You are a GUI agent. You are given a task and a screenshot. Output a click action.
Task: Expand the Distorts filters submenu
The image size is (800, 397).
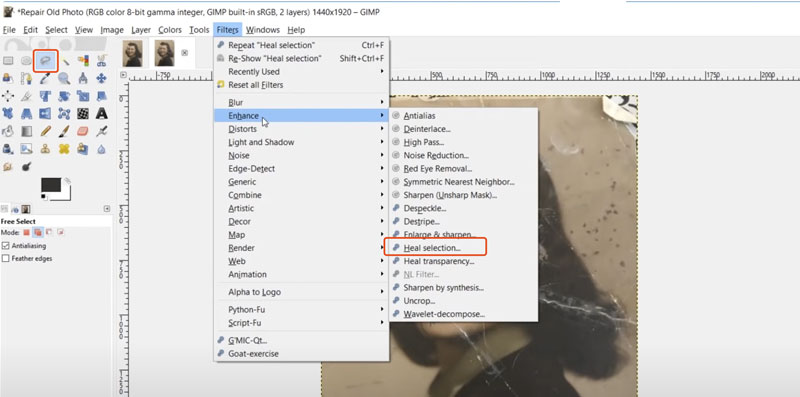(301, 129)
